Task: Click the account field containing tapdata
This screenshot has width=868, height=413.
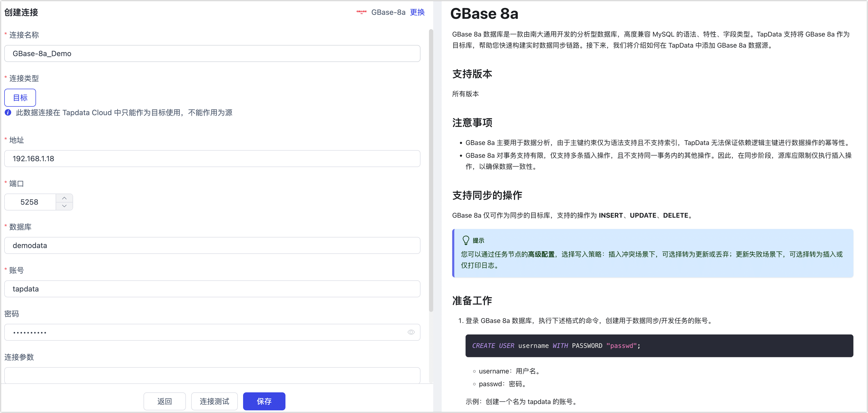Action: (212, 289)
